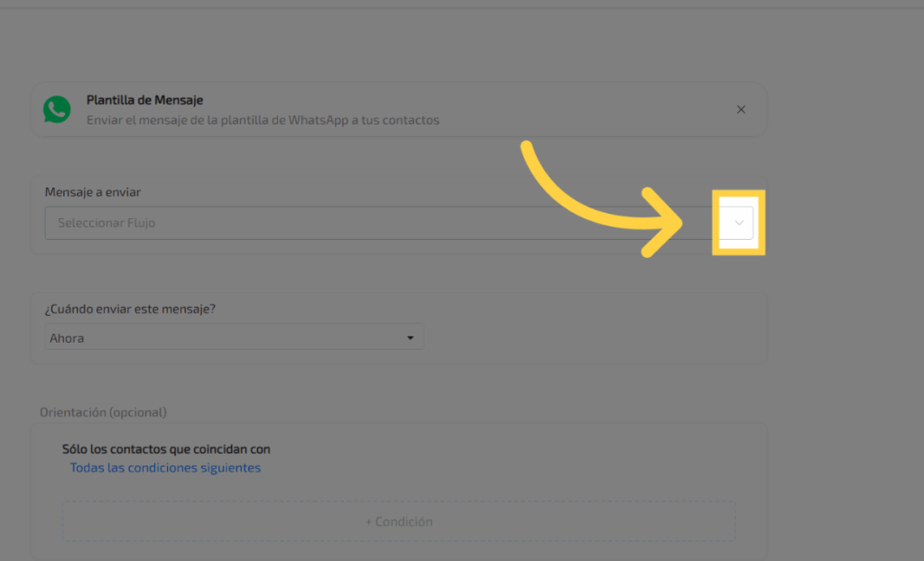Click the small caret on Ahora select
Image resolution: width=924 pixels, height=561 pixels.
(410, 338)
